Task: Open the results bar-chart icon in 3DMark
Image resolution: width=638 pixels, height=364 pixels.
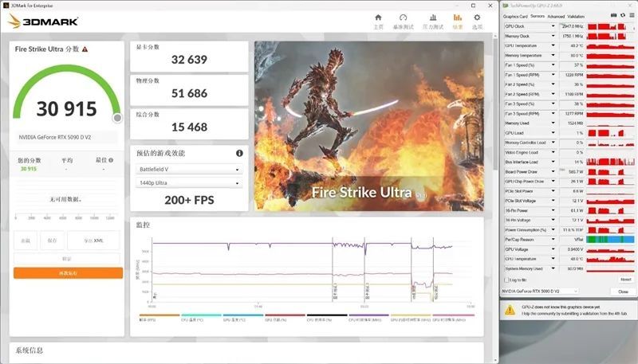Action: 458,18
